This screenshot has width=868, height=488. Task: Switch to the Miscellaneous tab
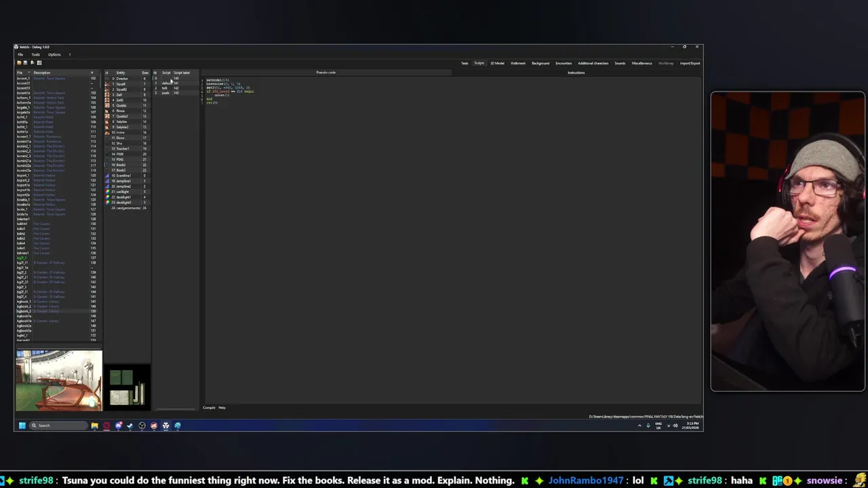click(642, 63)
